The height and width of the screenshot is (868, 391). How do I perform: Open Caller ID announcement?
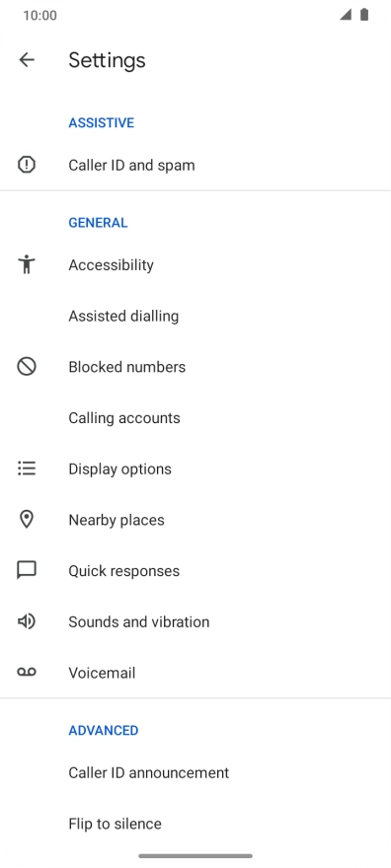(195, 772)
